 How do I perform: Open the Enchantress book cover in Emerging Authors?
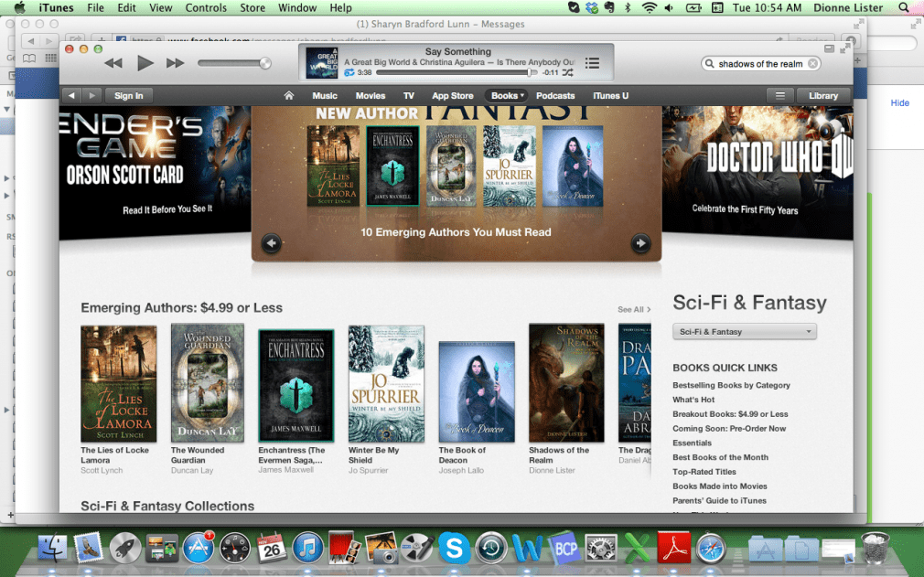tap(295, 386)
